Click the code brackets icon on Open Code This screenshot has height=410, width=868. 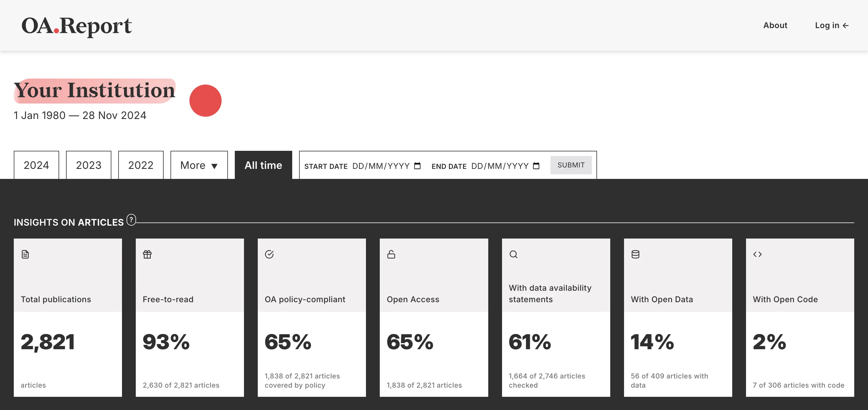757,254
